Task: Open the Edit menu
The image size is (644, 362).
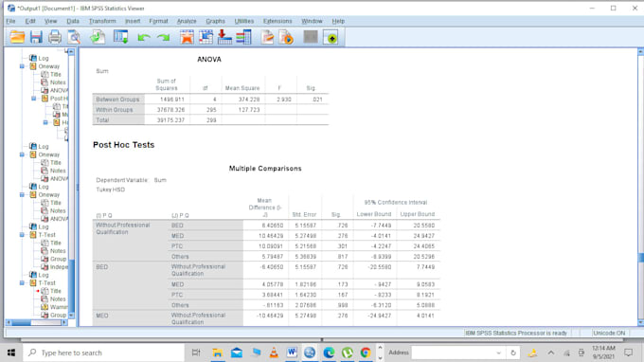Action: coord(30,21)
